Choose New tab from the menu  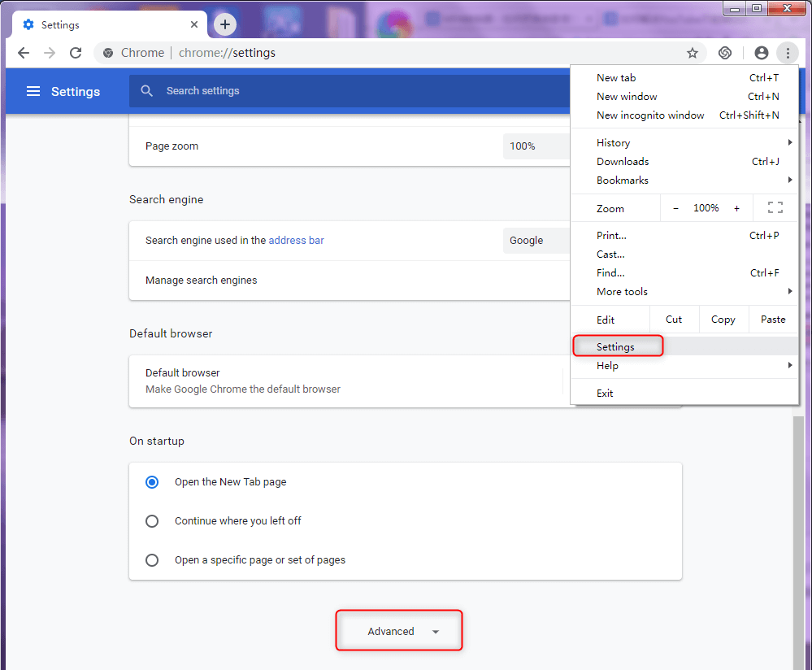tap(684, 78)
